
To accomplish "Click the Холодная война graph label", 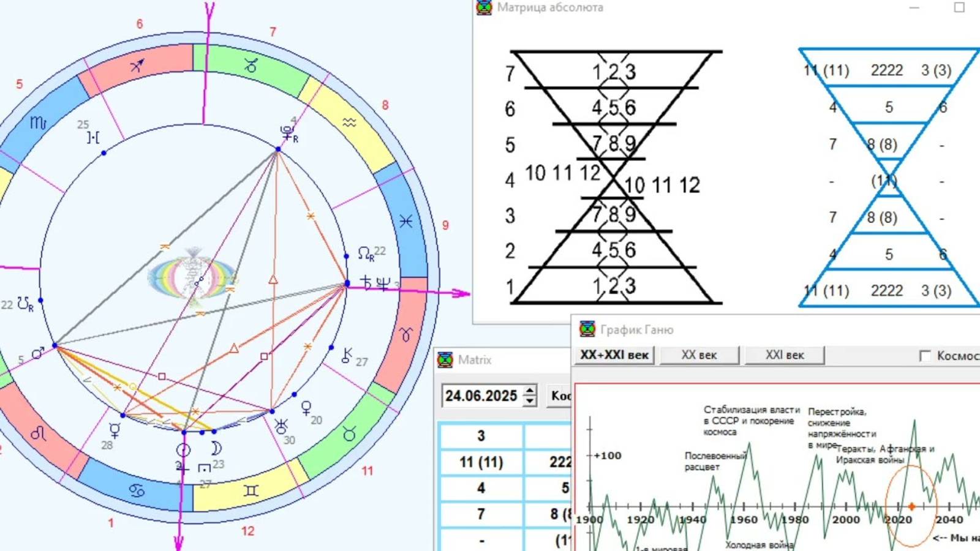I will click(759, 545).
